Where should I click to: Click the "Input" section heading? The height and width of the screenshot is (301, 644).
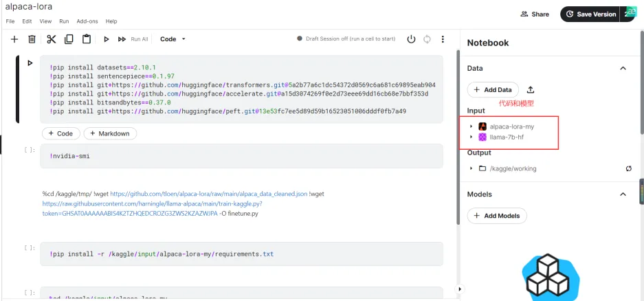pos(476,111)
